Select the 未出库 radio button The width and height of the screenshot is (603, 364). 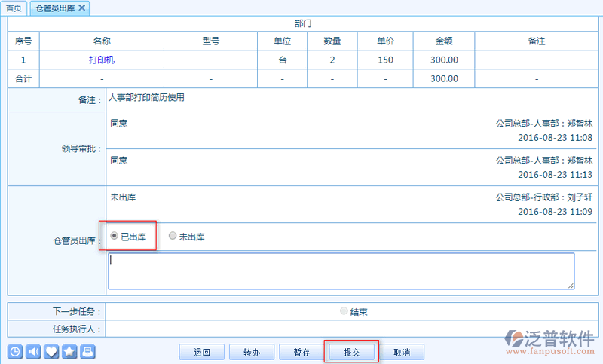173,236
